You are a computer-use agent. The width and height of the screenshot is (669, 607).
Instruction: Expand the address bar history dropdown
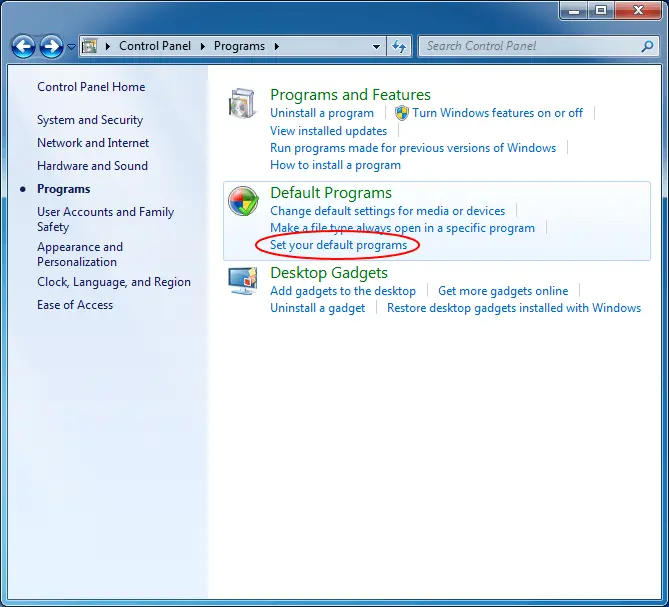[x=376, y=46]
